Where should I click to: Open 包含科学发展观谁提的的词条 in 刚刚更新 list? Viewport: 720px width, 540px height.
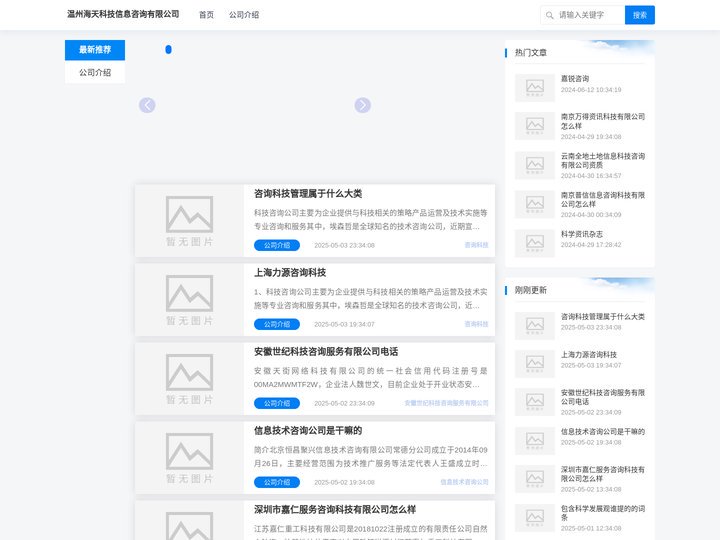[602, 513]
